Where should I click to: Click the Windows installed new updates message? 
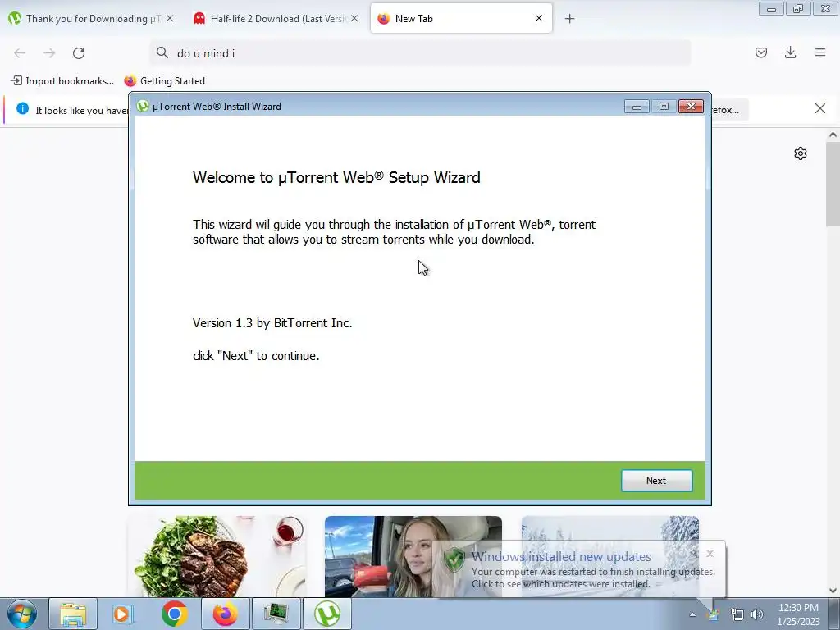click(561, 557)
